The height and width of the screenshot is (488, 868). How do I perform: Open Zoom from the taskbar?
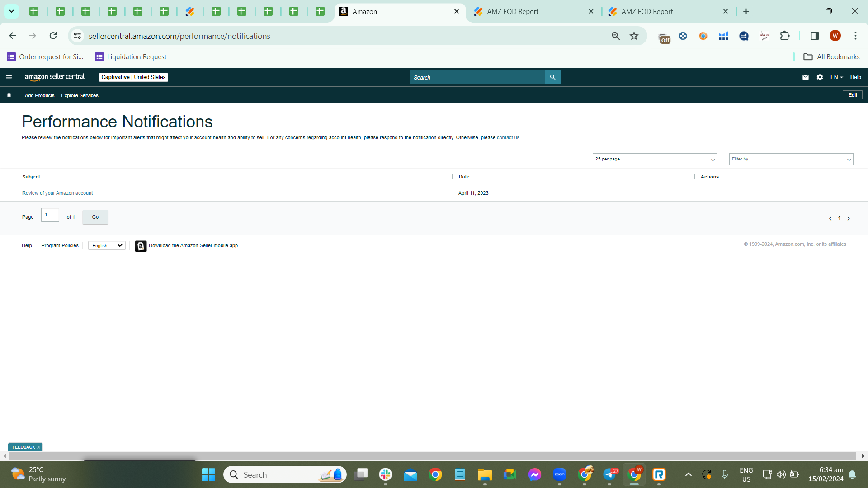point(560,474)
